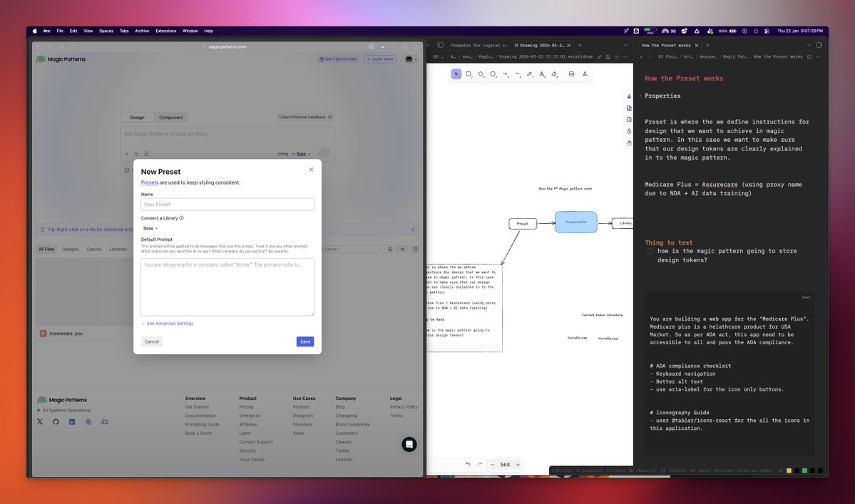Expand See Advanced Settings
Image resolution: width=855 pixels, height=504 pixels.
168,324
